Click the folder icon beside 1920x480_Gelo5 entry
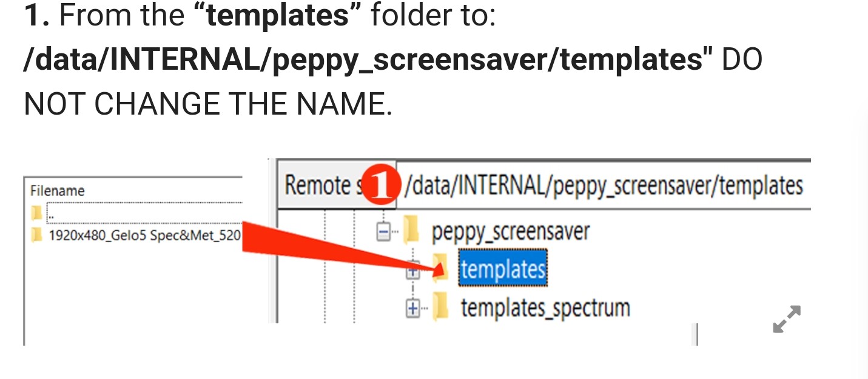The height and width of the screenshot is (379, 868). pyautogui.click(x=38, y=235)
